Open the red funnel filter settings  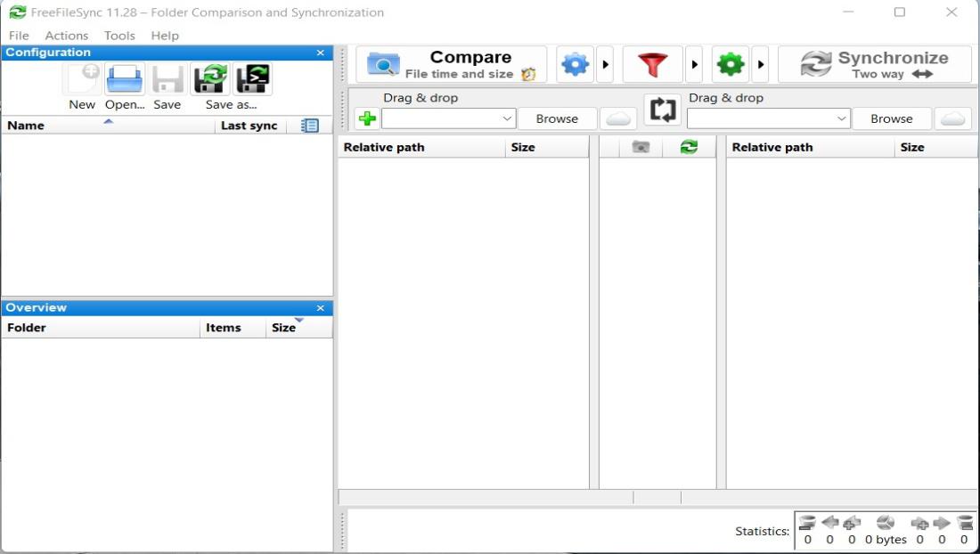(x=652, y=64)
